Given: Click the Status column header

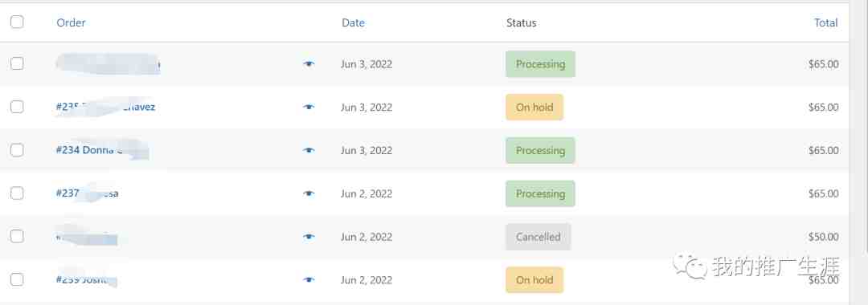Looking at the screenshot, I should [521, 22].
